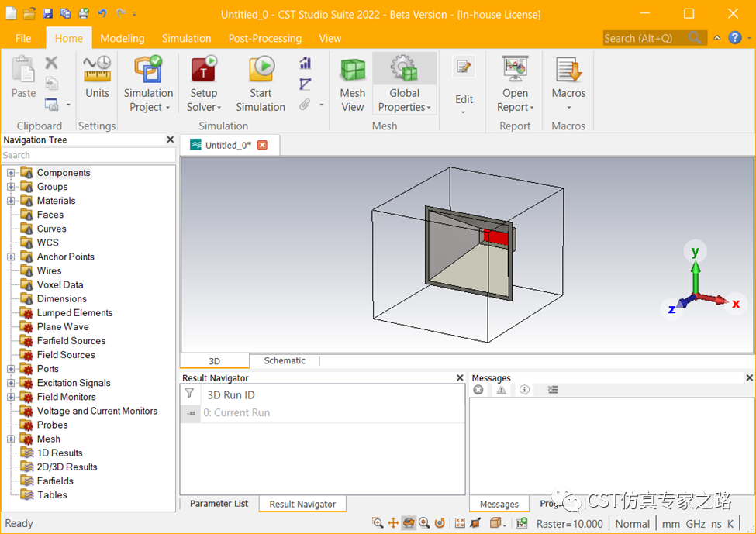Collapse the ribbon with the caret icon

[717, 38]
